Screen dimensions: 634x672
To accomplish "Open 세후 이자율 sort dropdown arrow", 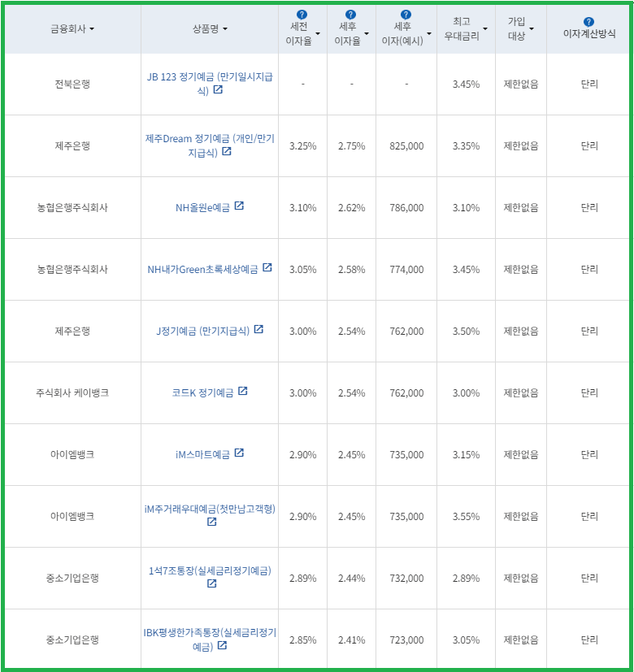I will tap(367, 33).
